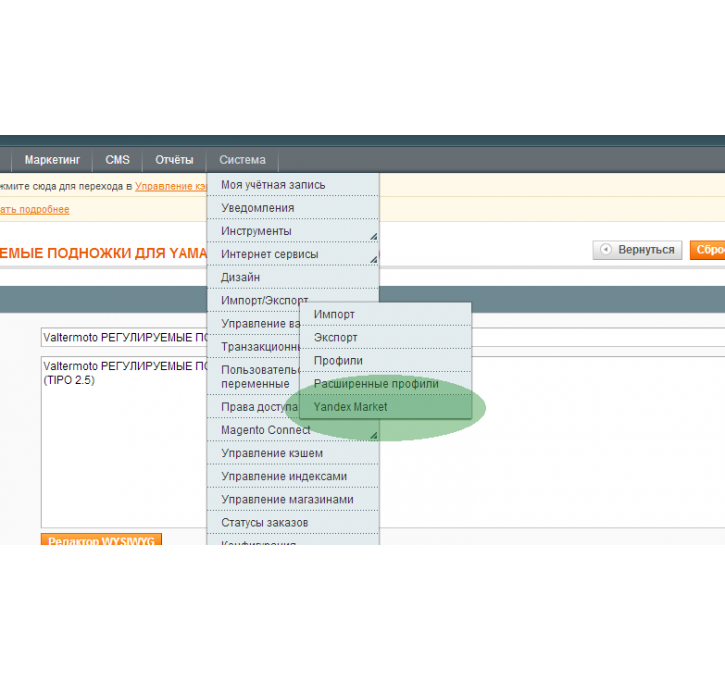Select Дизайн menu entry
Image resolution: width=725 pixels, height=680 pixels.
coord(293,277)
